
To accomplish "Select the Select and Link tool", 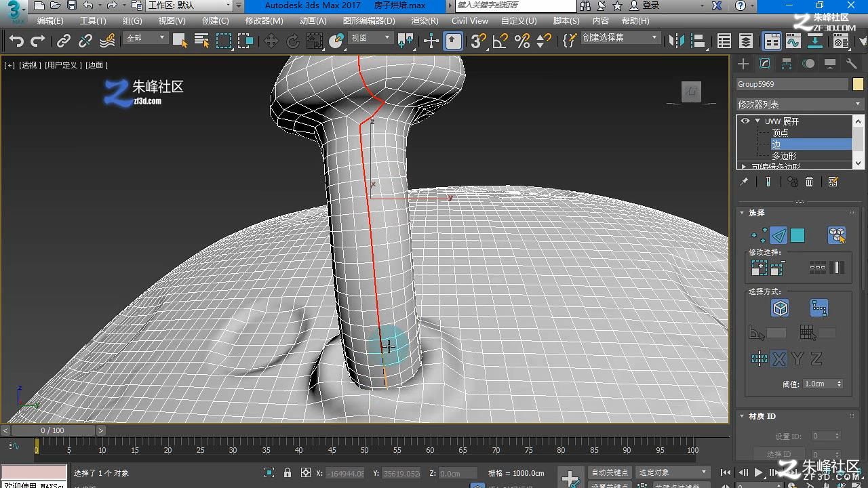I will (64, 41).
